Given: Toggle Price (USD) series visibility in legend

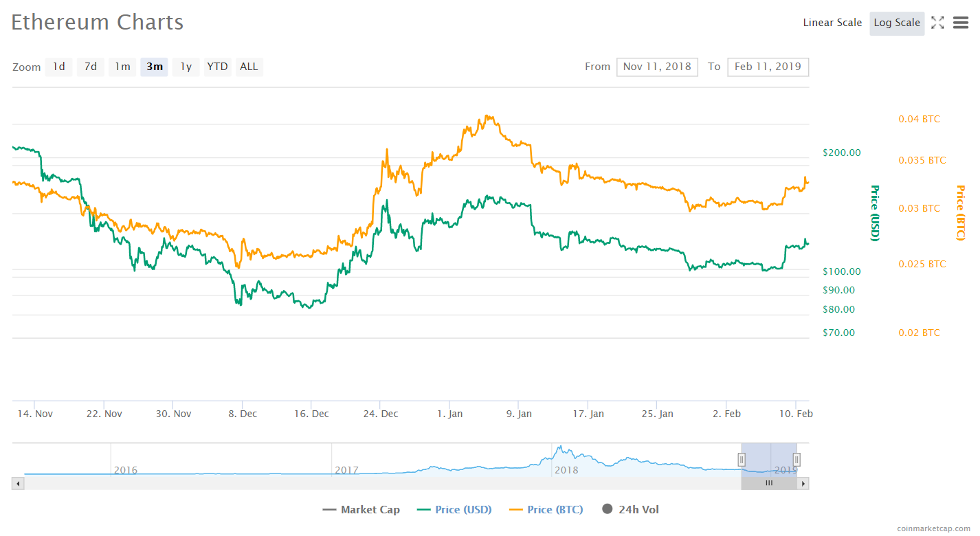Looking at the screenshot, I should coord(463,509).
